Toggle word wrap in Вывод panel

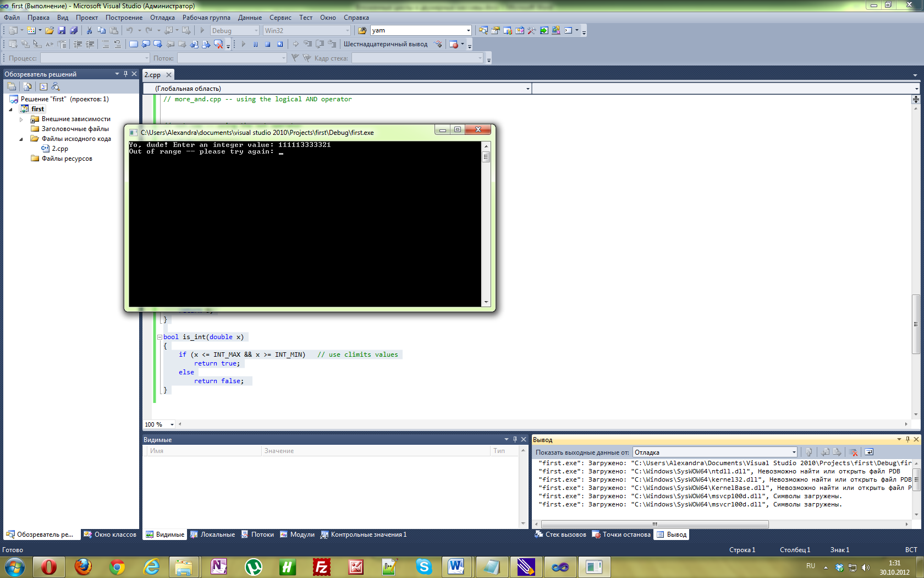click(x=869, y=452)
